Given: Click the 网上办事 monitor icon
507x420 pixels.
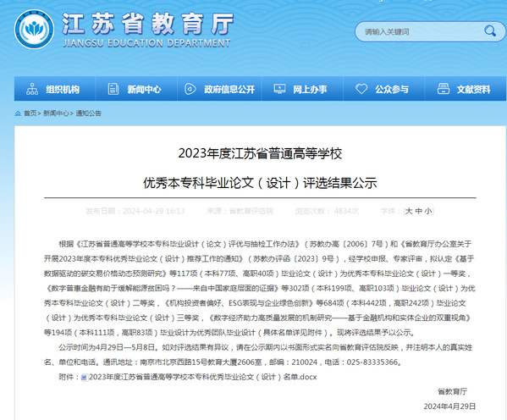Looking at the screenshot, I should tap(279, 89).
